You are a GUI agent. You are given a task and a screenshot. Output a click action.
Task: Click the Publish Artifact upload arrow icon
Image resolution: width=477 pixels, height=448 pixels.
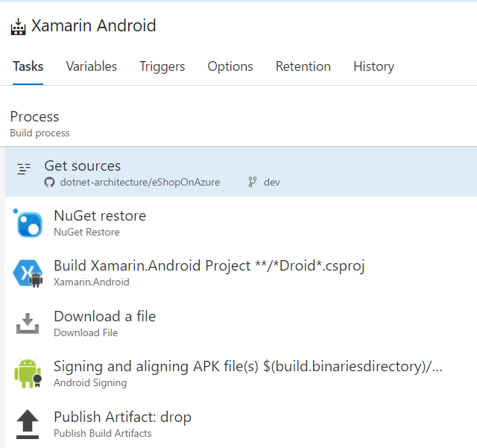28,423
